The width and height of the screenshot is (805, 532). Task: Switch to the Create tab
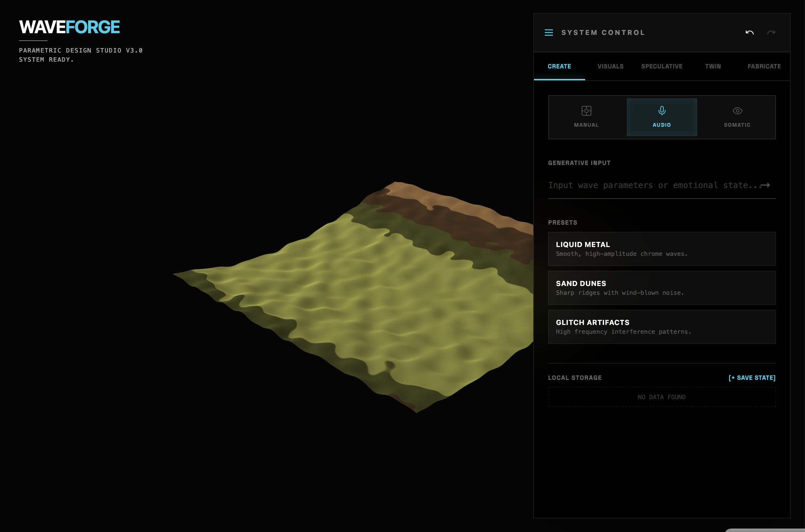click(x=559, y=66)
